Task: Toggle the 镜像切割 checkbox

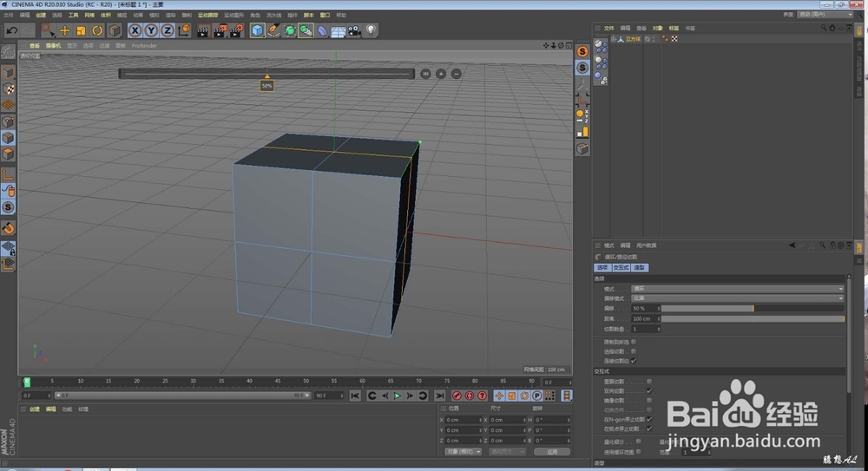Action: tap(649, 400)
